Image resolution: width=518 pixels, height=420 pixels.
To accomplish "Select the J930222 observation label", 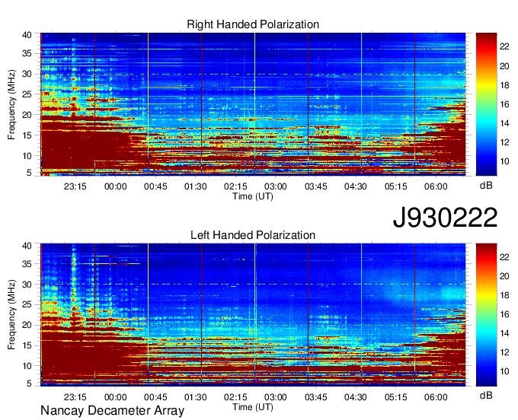I will 445,218.
